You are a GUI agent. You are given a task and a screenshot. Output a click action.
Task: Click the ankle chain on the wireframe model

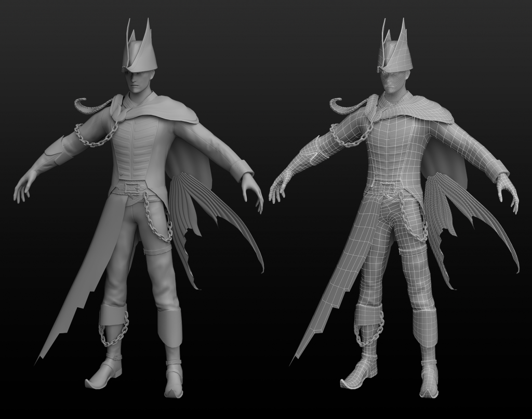368,333
